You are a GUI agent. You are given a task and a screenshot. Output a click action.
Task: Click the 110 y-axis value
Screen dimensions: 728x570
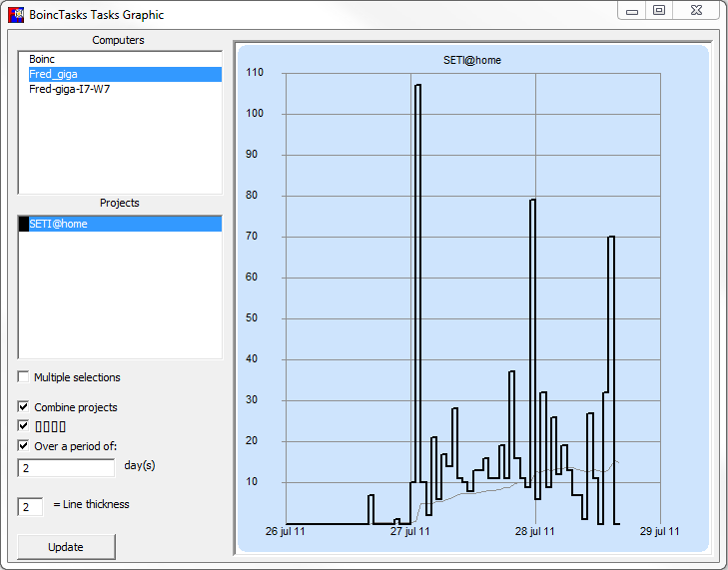point(255,73)
